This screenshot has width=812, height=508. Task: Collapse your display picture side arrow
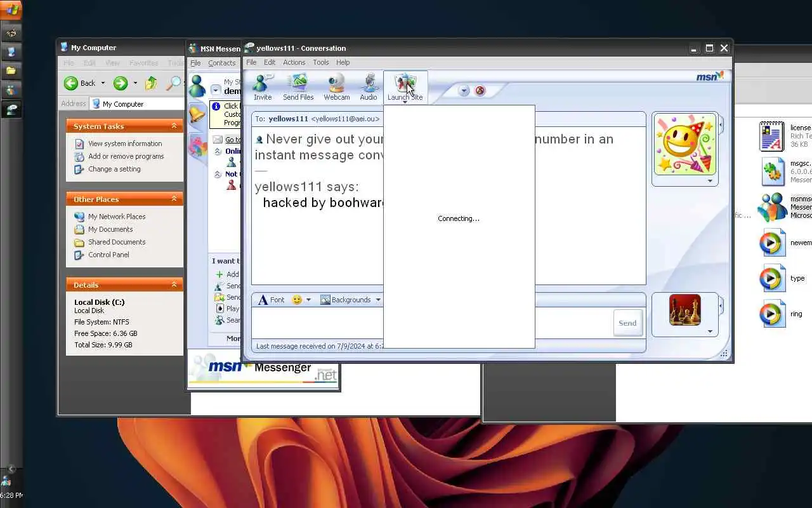click(721, 306)
